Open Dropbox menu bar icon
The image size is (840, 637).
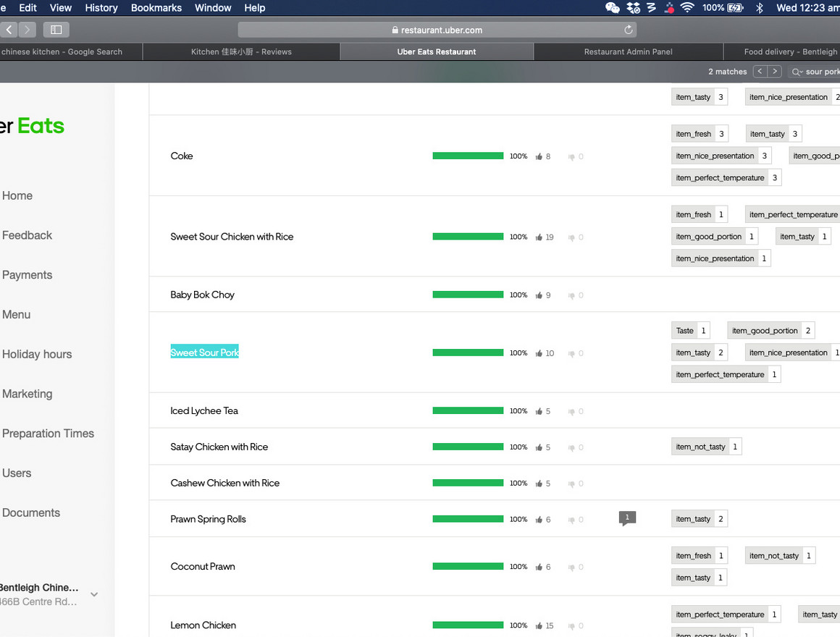click(633, 7)
